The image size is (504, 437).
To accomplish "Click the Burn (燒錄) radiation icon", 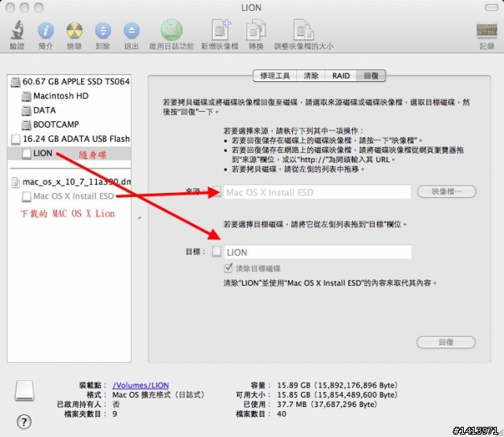I will [x=74, y=31].
